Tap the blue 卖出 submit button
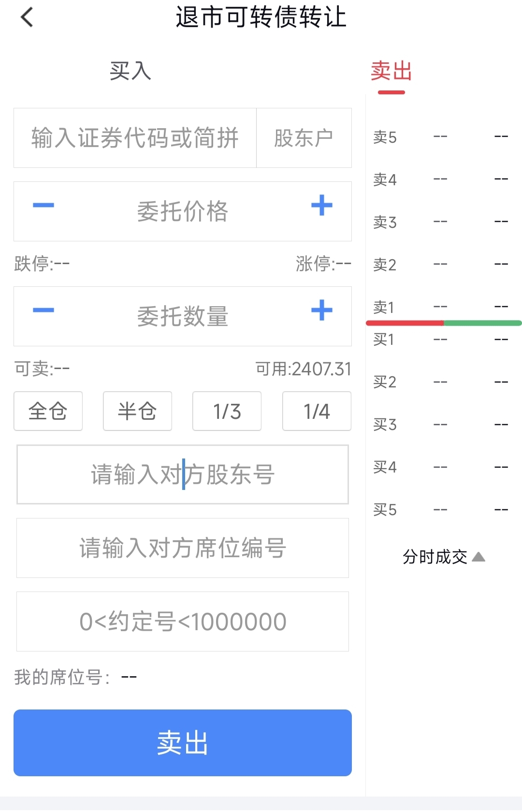Viewport: 522px width, 812px height. [x=183, y=743]
